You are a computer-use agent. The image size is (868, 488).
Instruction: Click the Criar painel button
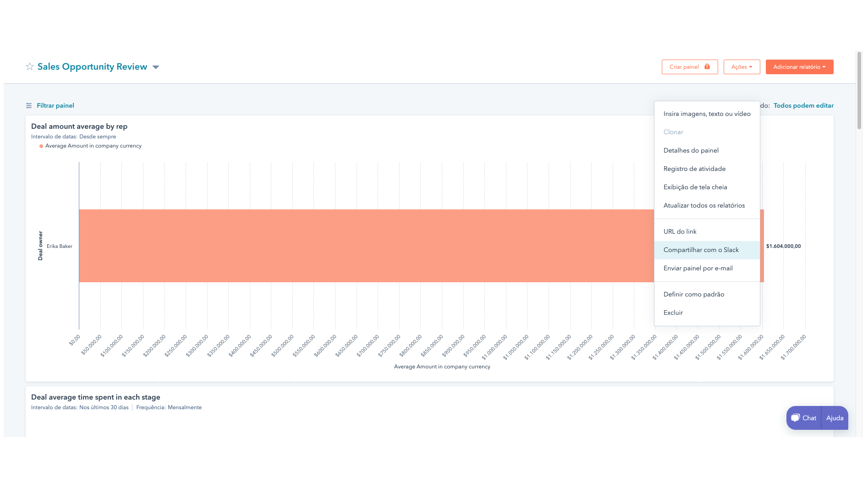(x=690, y=67)
